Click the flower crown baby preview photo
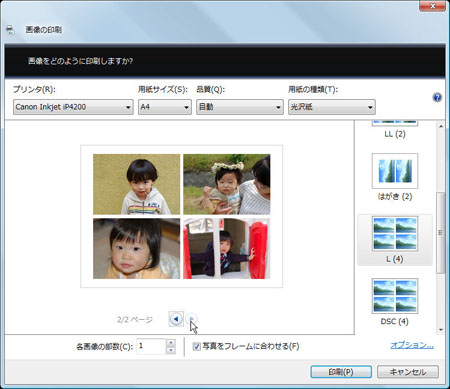 click(x=227, y=184)
